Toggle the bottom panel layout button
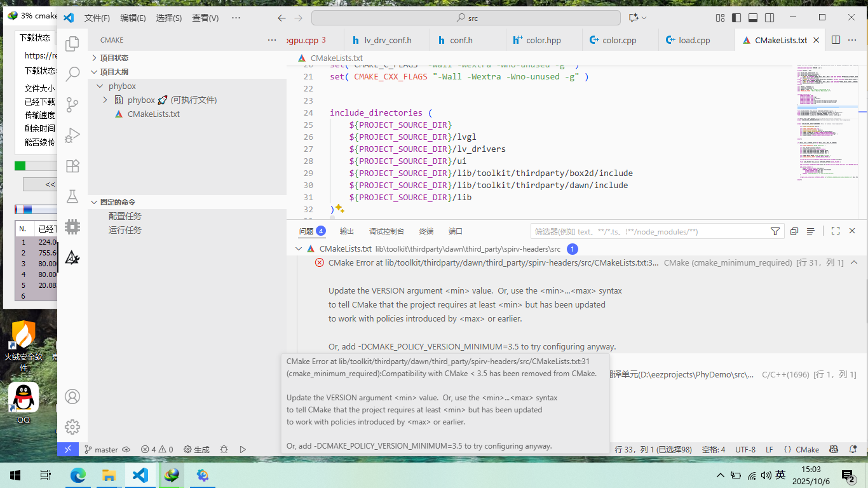This screenshot has width=868, height=488. point(753,18)
